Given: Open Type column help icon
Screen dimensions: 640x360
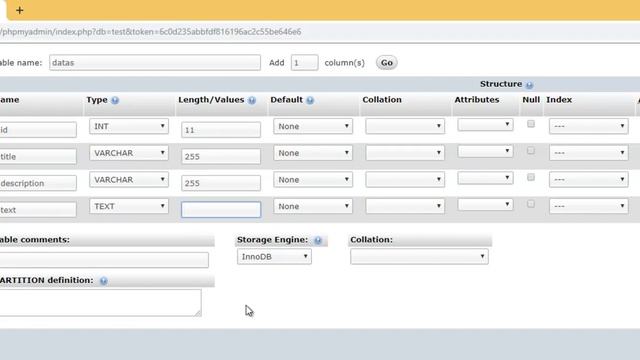Looking at the screenshot, I should coord(115,100).
